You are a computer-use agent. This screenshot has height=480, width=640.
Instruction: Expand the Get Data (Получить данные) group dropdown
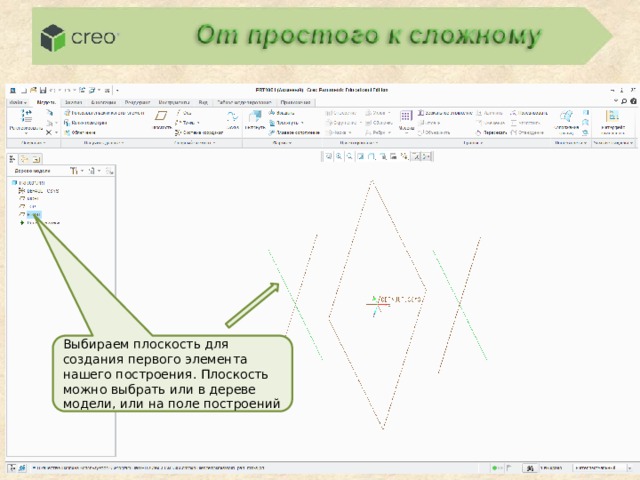point(103,143)
